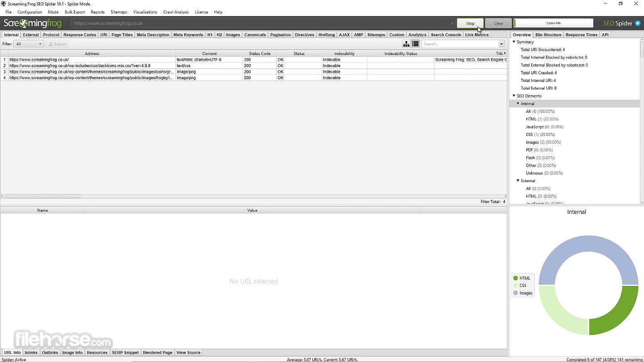
Task: Open the Licence menu
Action: [x=201, y=12]
